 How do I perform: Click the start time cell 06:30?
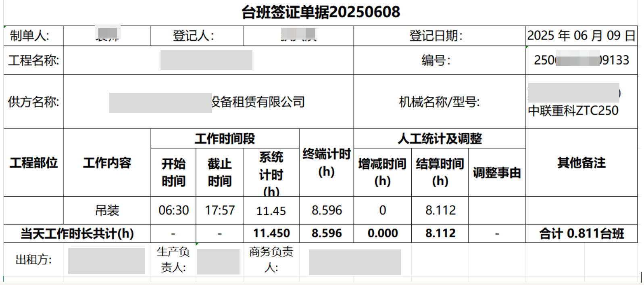tap(173, 210)
